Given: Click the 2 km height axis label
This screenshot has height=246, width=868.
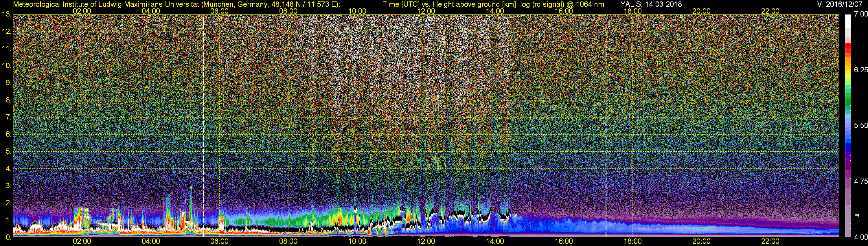Looking at the screenshot, I should point(8,203).
